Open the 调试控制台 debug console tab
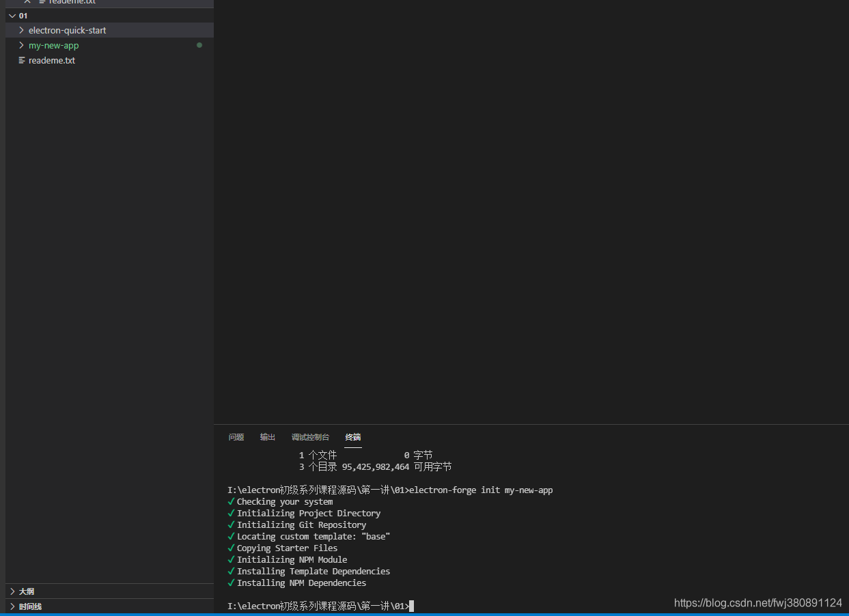The image size is (849, 616). point(310,437)
